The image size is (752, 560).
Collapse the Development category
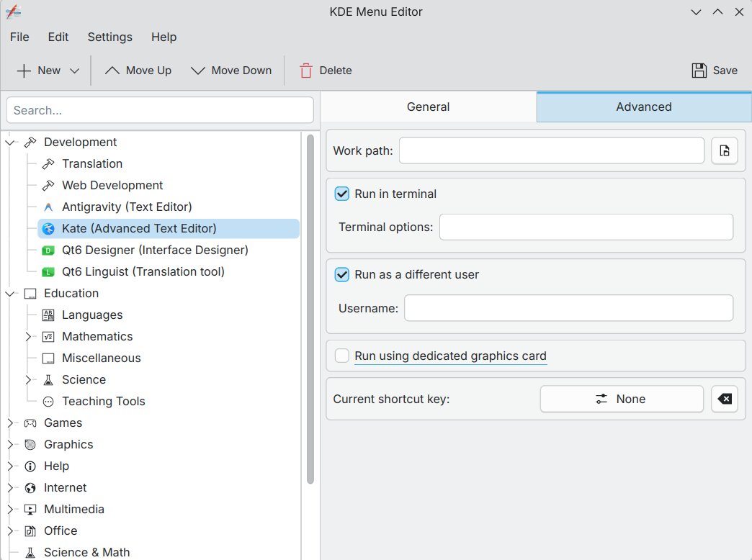[x=10, y=143]
